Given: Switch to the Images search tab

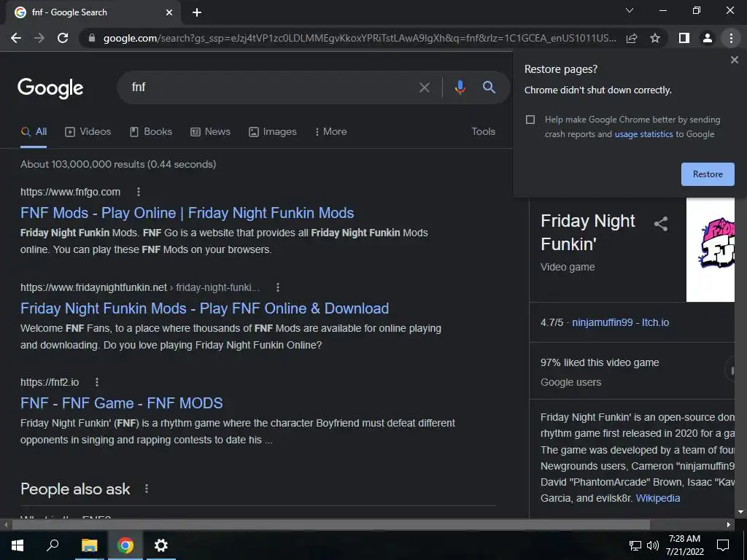Looking at the screenshot, I should pos(273,131).
